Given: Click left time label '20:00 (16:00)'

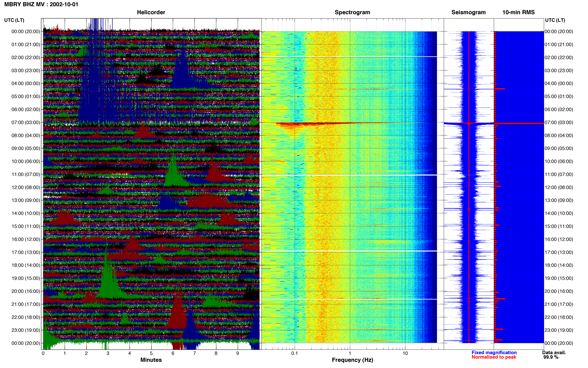Looking at the screenshot, I should (26, 291).
